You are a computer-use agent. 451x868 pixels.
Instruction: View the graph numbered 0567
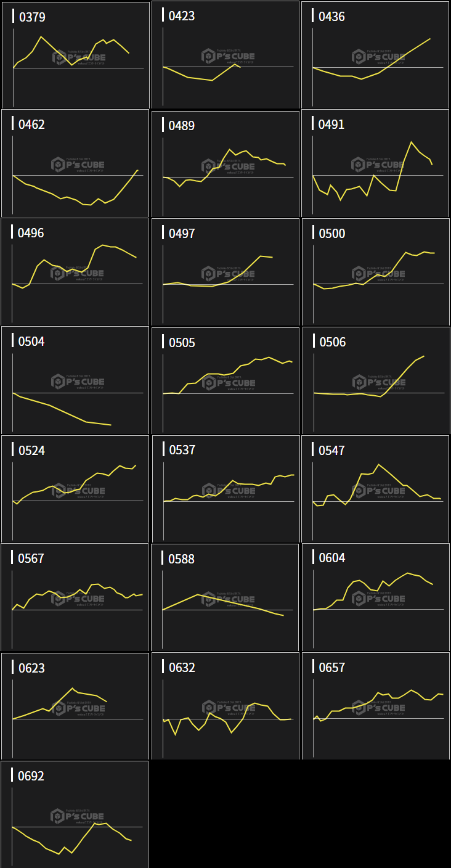(x=75, y=598)
